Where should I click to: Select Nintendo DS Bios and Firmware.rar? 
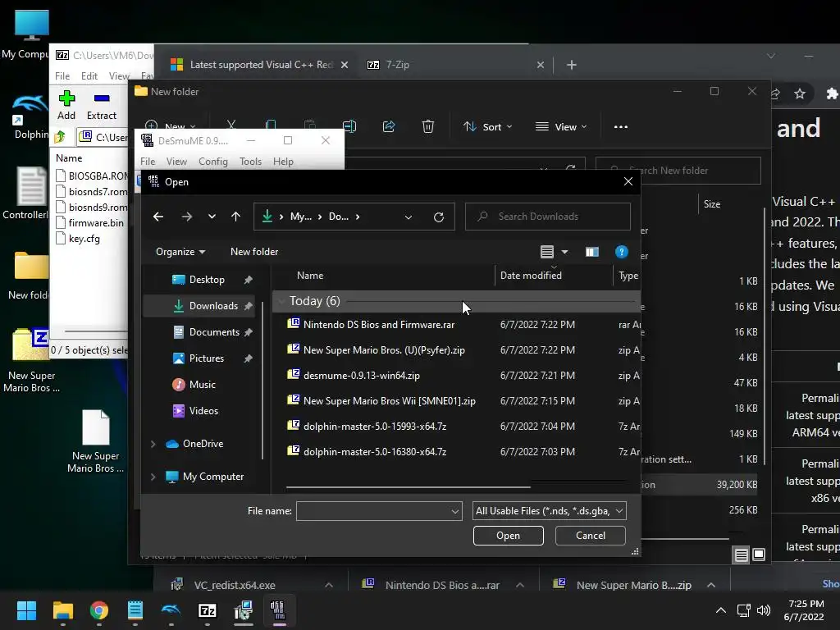[379, 325]
